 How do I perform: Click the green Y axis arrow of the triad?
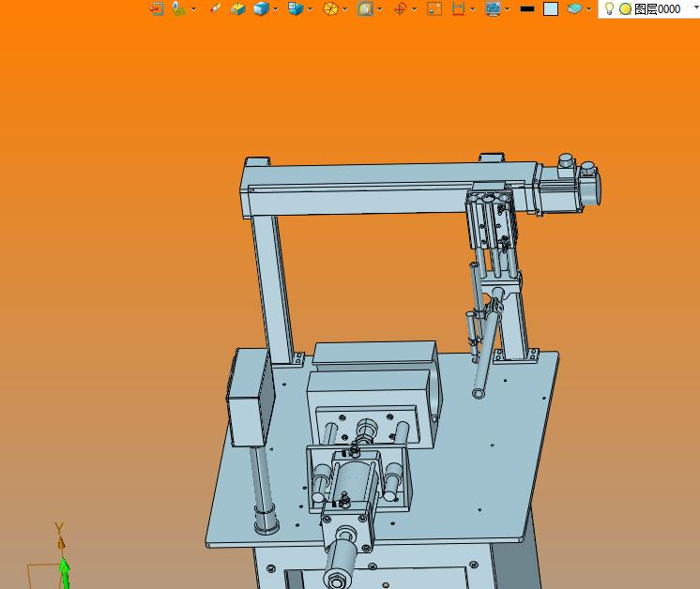pyautogui.click(x=65, y=573)
